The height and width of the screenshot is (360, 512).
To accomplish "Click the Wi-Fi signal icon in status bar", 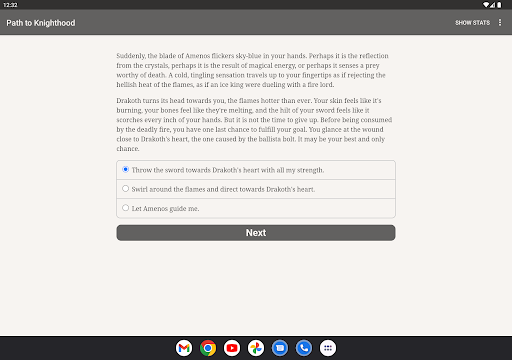I will click(486, 5).
